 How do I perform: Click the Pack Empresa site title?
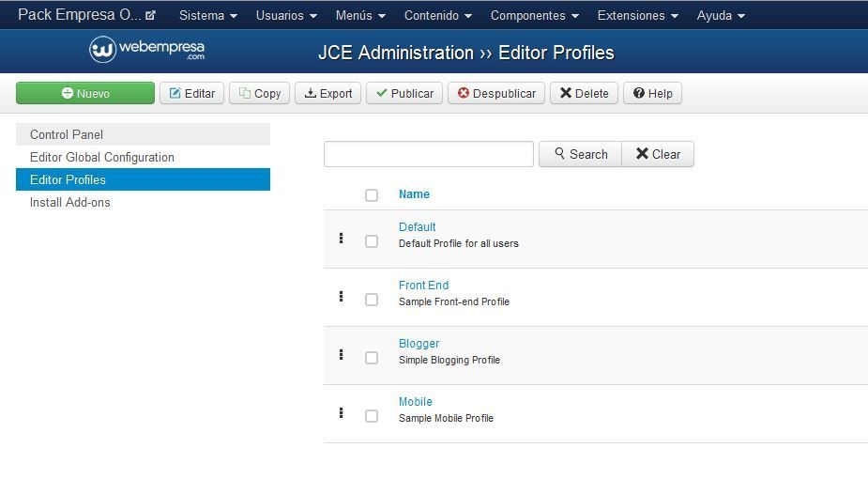click(x=79, y=15)
